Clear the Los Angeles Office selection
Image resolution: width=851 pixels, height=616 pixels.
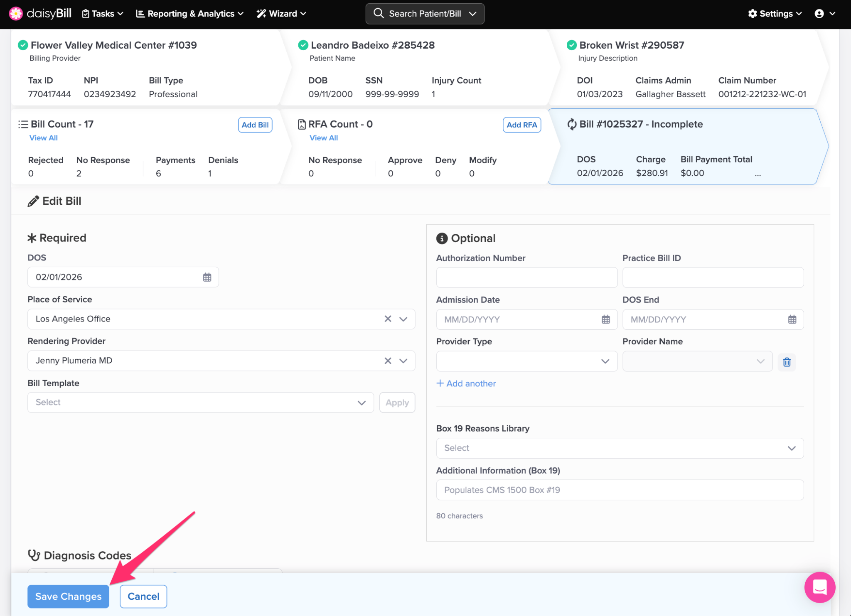click(x=388, y=319)
